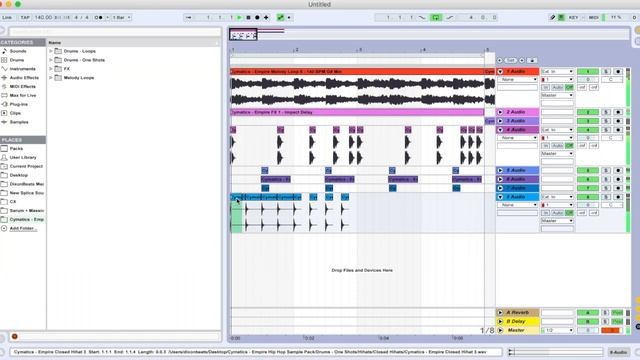Toggle the Follow playback arrow button
This screenshot has height=360, width=640.
pyautogui.click(x=188, y=18)
